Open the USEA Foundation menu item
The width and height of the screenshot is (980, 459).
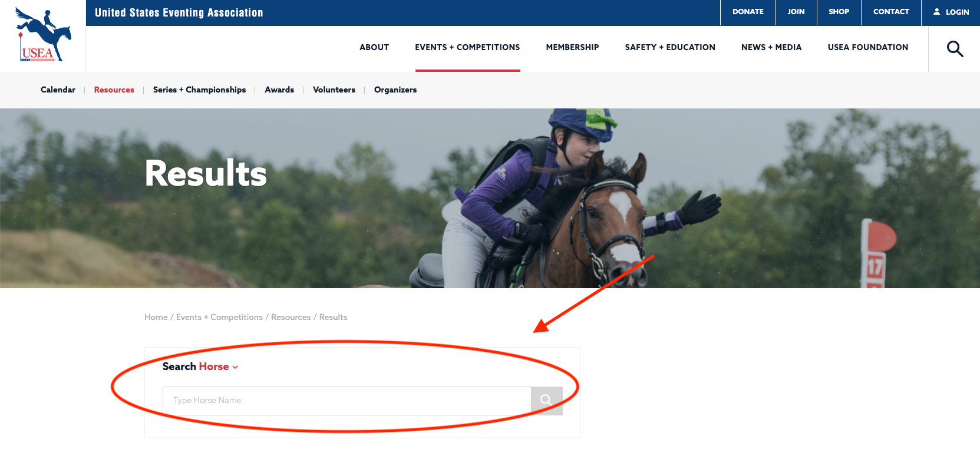pos(868,47)
